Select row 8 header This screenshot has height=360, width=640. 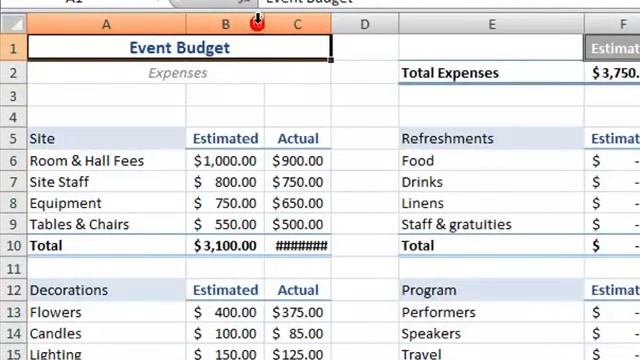(13, 203)
